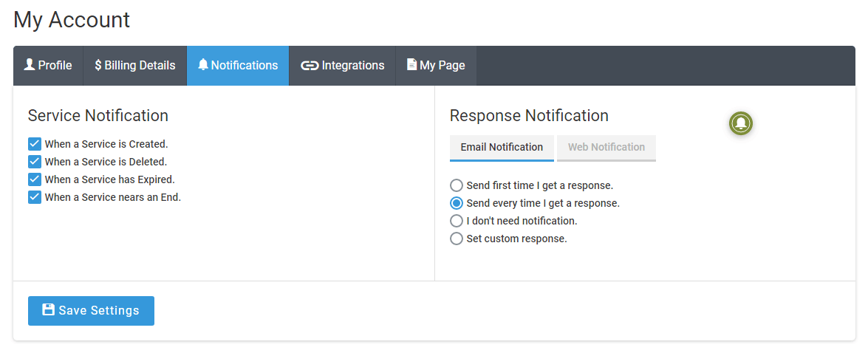The height and width of the screenshot is (353, 868).
Task: Disable When a Service has Expired
Action: tap(35, 179)
